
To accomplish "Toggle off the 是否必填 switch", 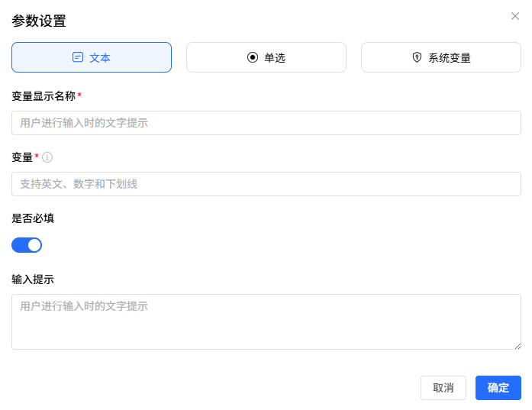I will tap(27, 245).
